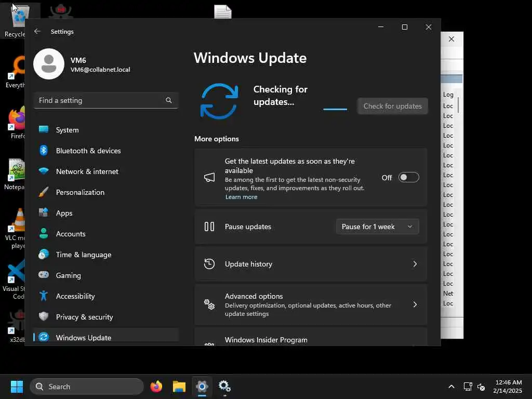
Task: Click the back arrow in Settings
Action: click(x=37, y=31)
